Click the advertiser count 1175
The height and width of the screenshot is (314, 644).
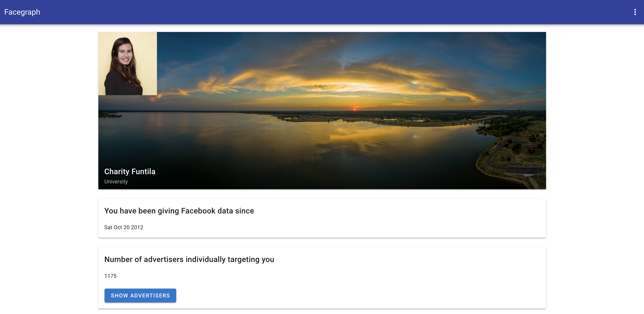(110, 276)
